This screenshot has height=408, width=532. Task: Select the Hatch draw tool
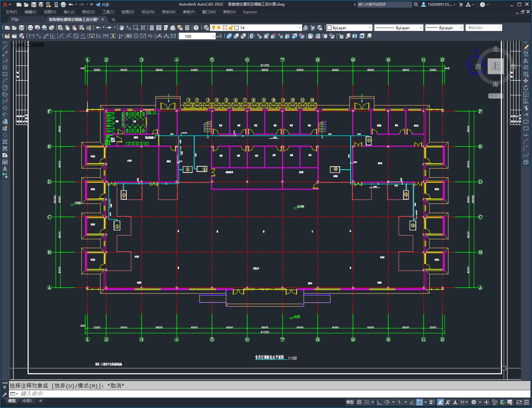click(5, 142)
